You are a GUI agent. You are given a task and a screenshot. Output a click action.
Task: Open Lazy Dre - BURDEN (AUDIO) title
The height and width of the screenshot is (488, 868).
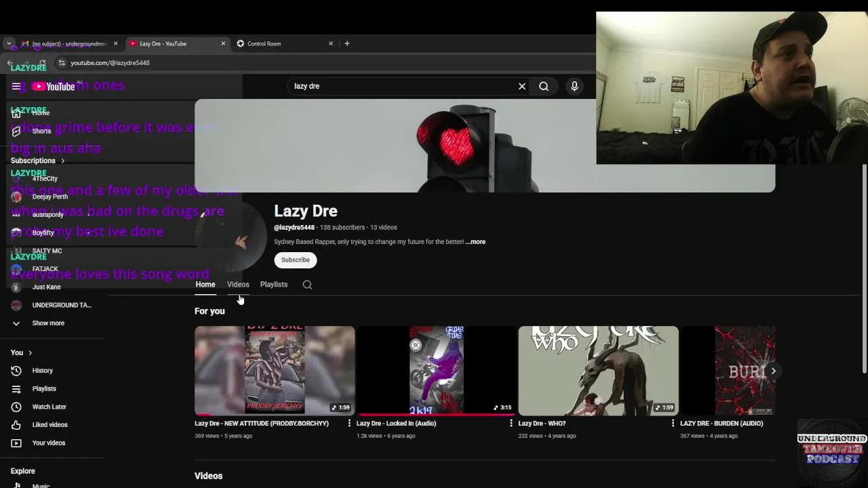[x=722, y=423]
